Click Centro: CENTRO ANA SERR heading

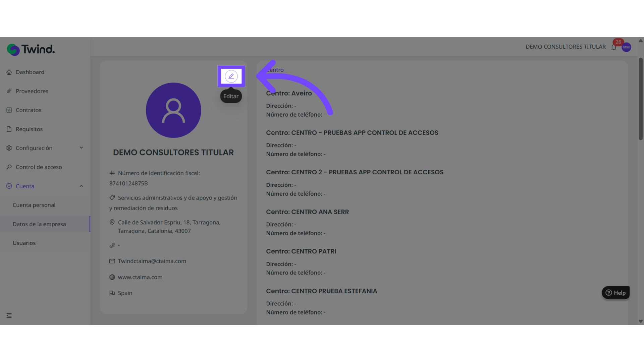307,212
